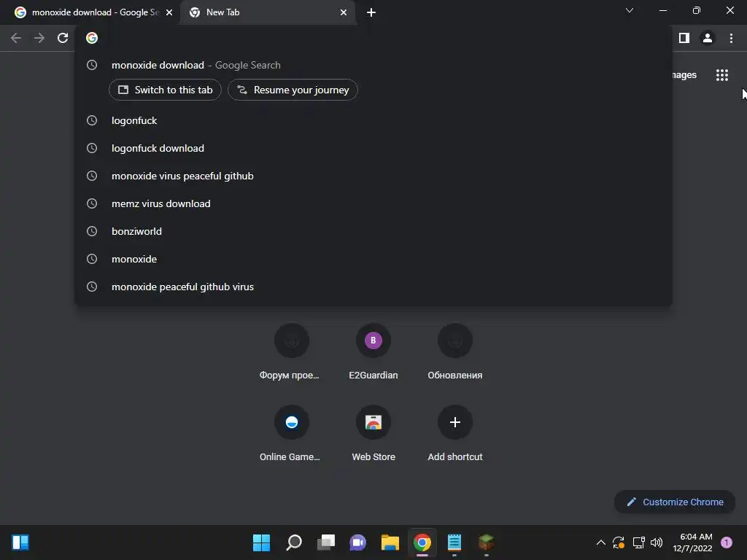Open the Minecraft grass block taskbar icon
This screenshot has width=747, height=560.
click(486, 542)
